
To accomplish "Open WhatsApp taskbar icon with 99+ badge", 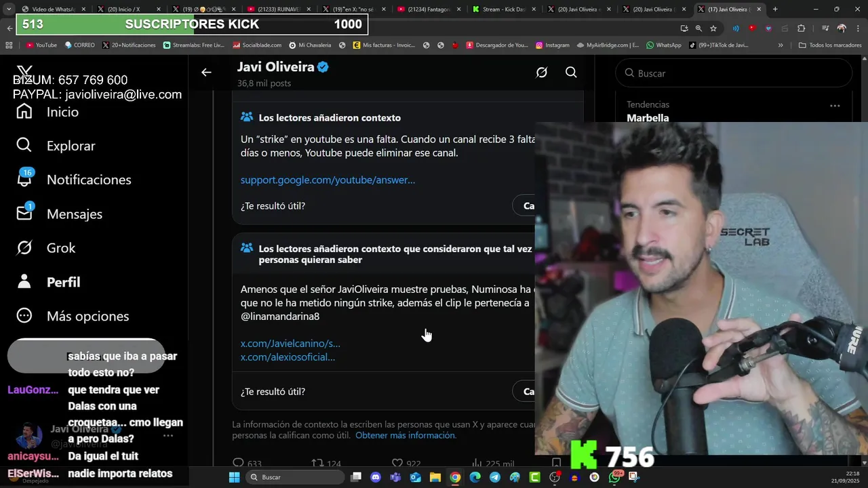I will pyautogui.click(x=615, y=476).
